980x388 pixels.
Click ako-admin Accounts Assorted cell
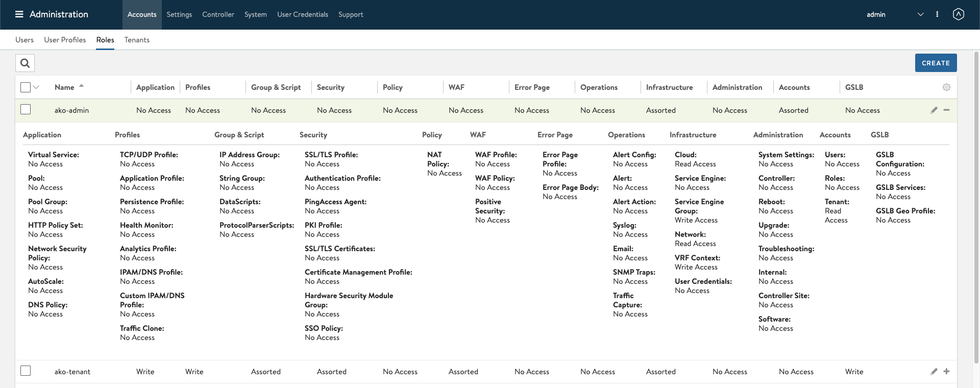(794, 110)
